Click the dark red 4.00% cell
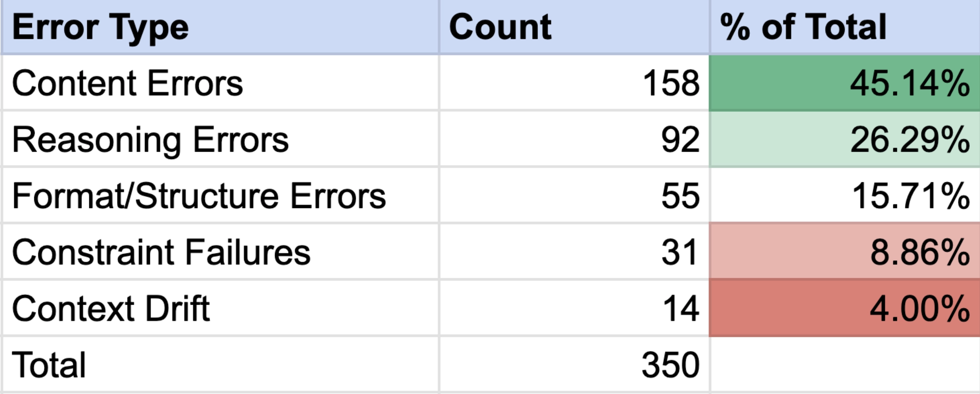This screenshot has height=394, width=980. click(x=844, y=308)
